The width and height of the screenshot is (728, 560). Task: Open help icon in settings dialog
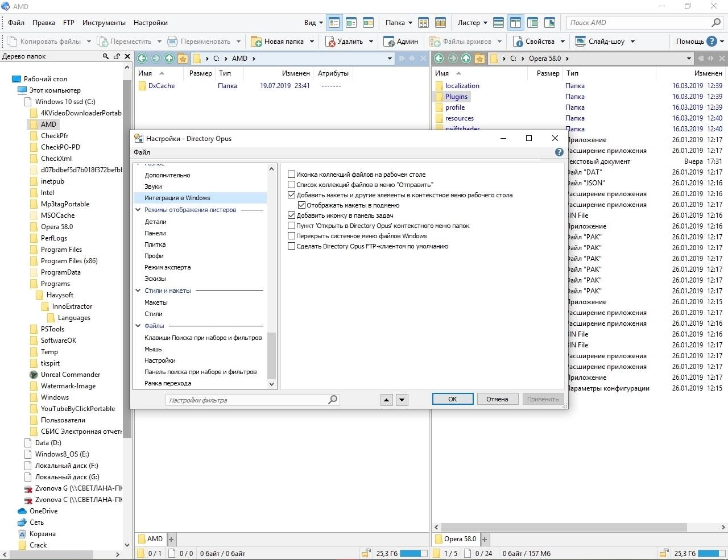click(x=559, y=152)
